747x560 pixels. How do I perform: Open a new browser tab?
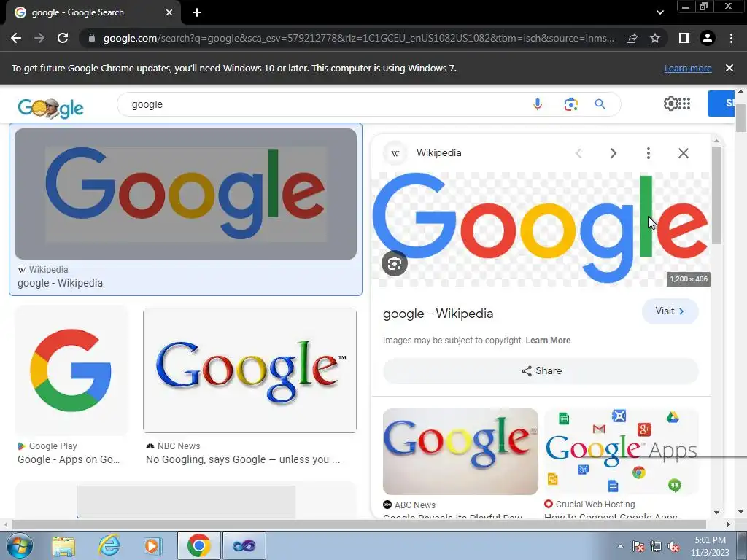[197, 12]
